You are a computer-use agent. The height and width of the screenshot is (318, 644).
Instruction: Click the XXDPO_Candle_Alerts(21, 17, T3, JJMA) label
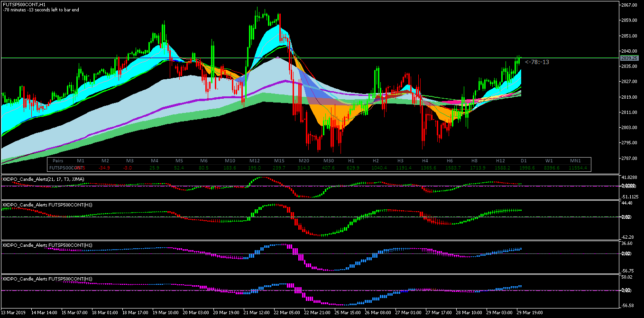(43, 179)
